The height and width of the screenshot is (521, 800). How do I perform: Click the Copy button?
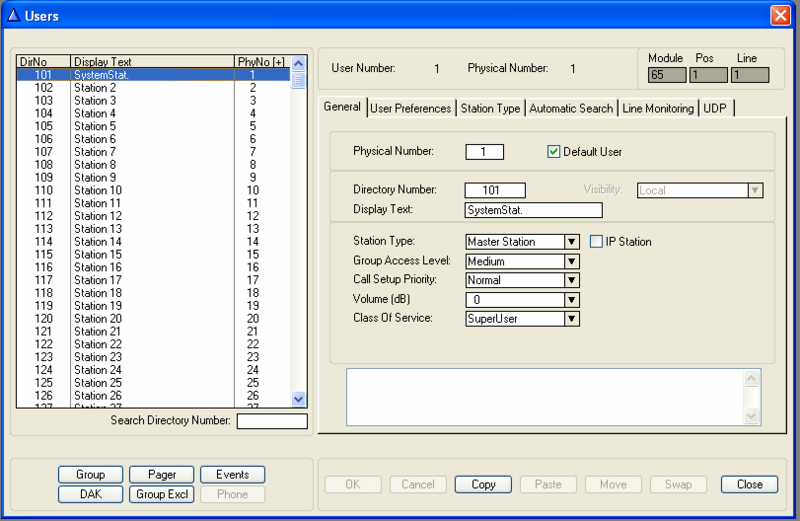click(483, 484)
